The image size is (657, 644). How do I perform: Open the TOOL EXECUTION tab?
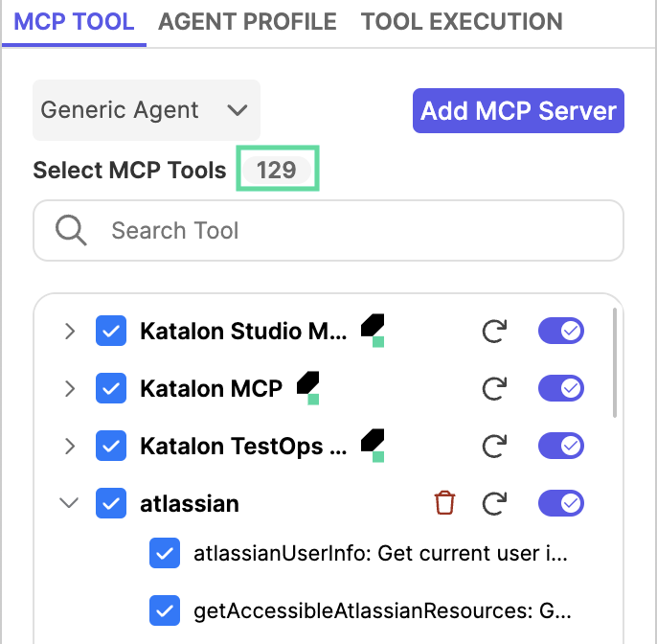pyautogui.click(x=462, y=22)
